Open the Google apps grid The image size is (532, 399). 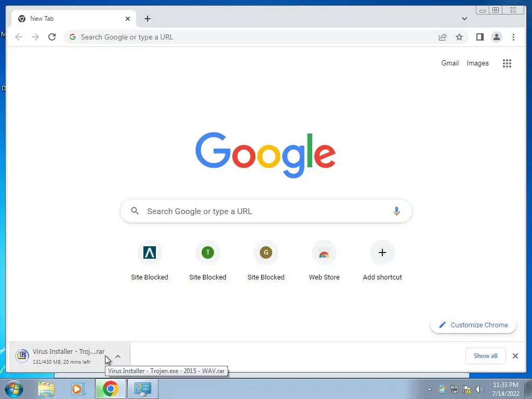[x=507, y=63]
